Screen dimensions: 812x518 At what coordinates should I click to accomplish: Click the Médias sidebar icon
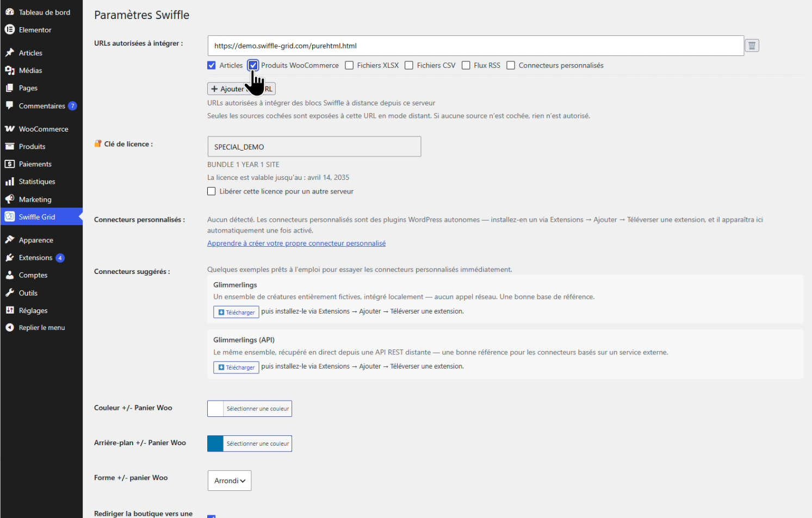(x=9, y=71)
